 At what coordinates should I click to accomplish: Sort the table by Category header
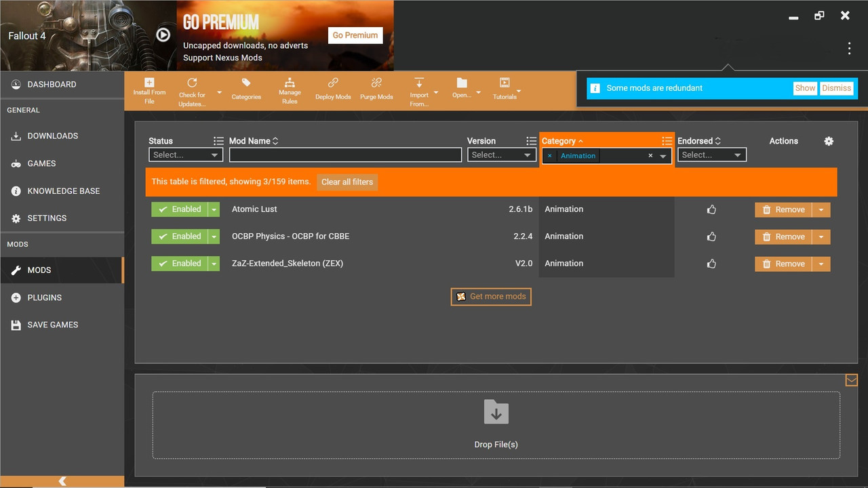[562, 141]
